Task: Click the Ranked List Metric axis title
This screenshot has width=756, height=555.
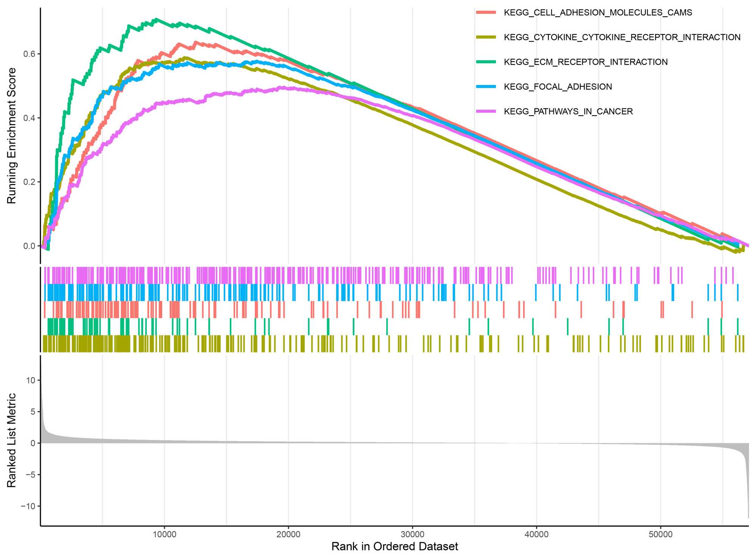Action: coord(12,440)
